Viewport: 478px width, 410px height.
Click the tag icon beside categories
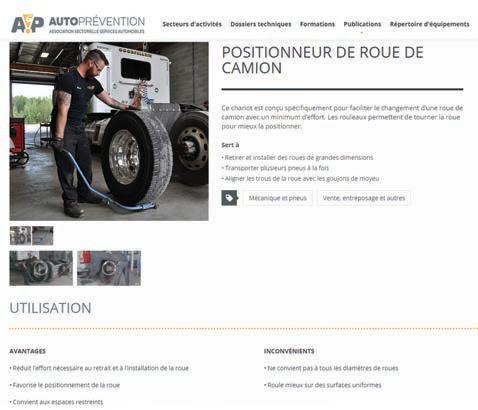pyautogui.click(x=229, y=198)
